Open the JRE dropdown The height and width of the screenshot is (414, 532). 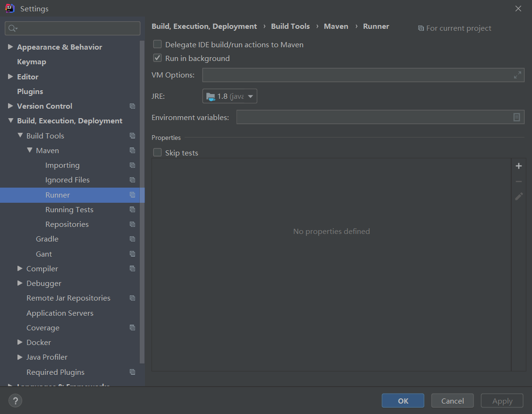(230, 96)
